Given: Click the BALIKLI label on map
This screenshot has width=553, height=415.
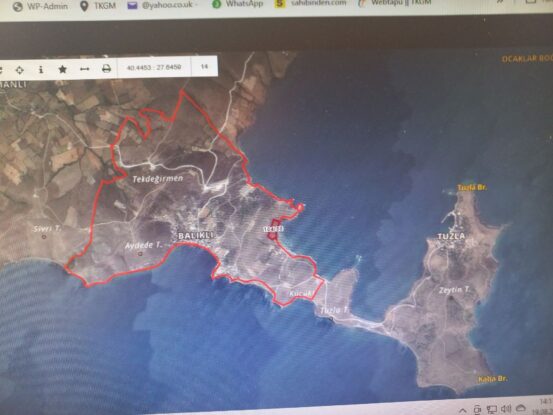Looking at the screenshot, I should [x=196, y=236].
